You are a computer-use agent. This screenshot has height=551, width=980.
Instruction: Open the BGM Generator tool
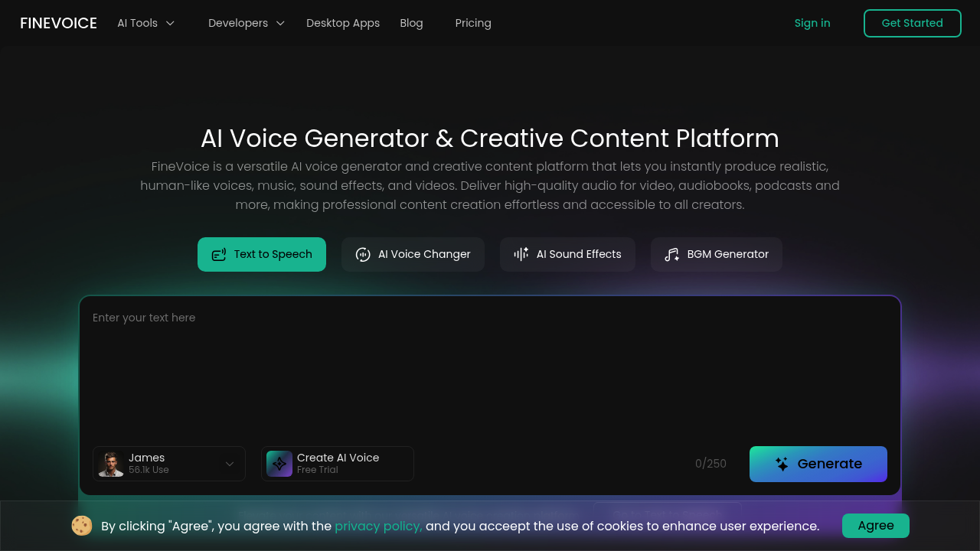tap(716, 254)
